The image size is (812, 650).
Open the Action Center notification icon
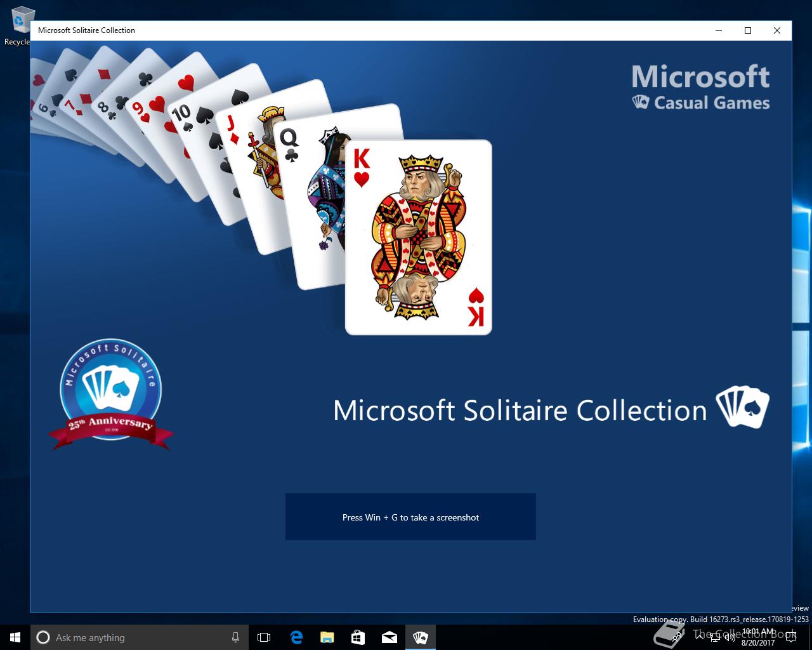coord(790,637)
